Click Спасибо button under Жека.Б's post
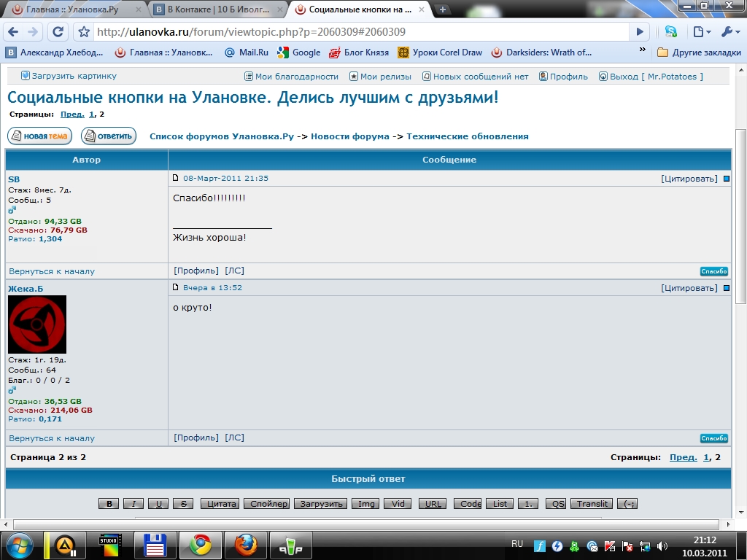747x560 pixels. coord(713,438)
